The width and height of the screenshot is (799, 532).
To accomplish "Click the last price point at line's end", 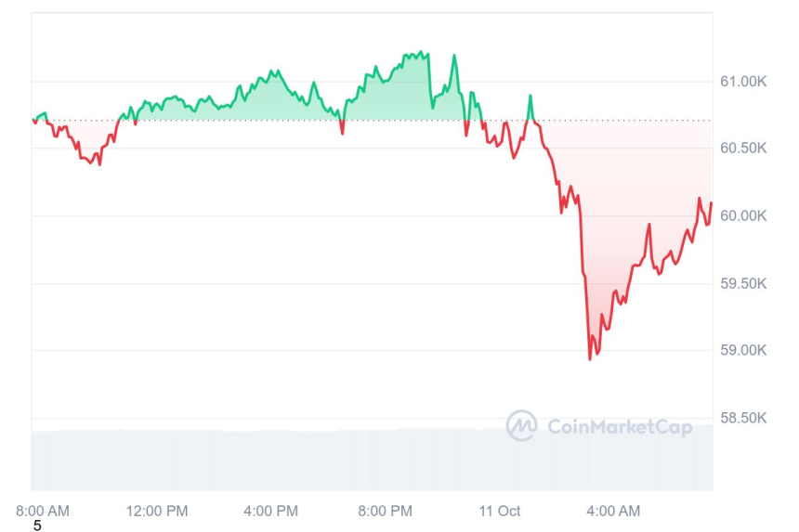I will click(711, 203).
